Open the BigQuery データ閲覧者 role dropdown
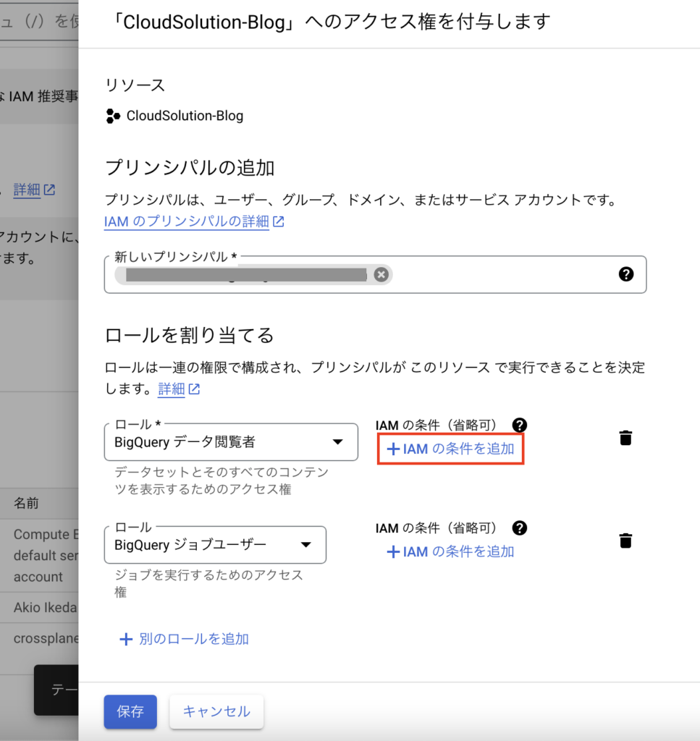700x741 pixels. tap(231, 442)
